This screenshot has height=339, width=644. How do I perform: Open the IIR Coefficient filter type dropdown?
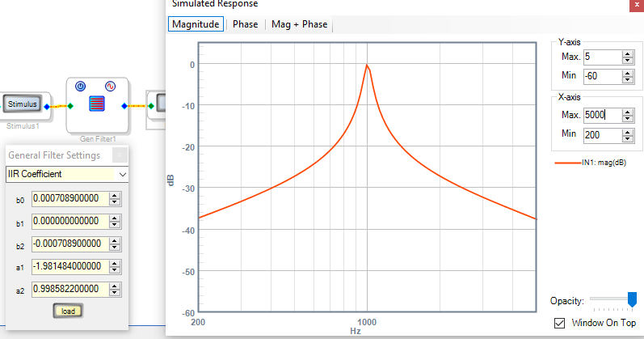coord(122,175)
